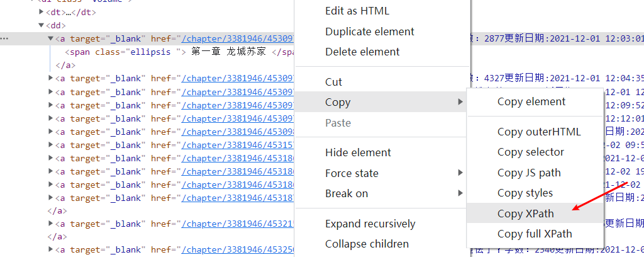Click Cut in the context menu
644x257 pixels.
point(334,82)
